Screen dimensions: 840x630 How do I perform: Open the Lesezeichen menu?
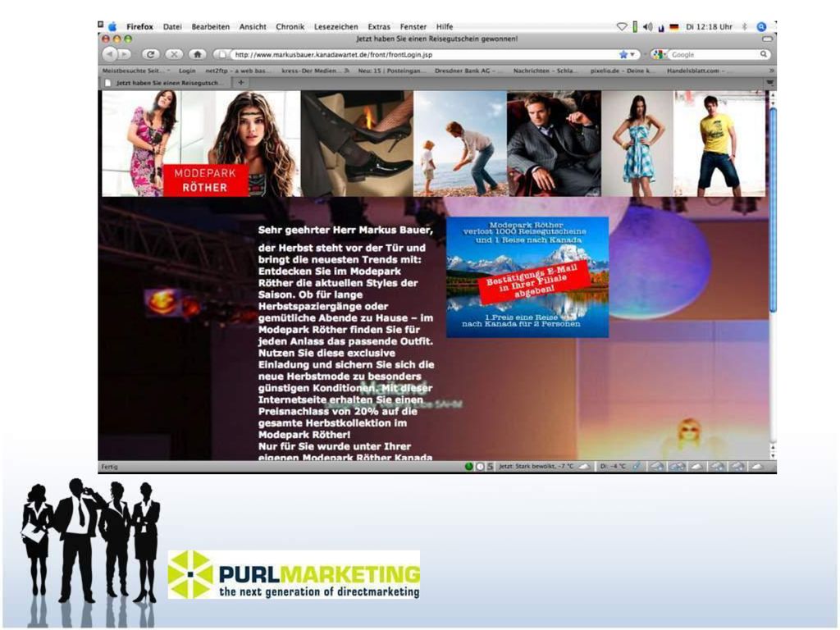pos(336,26)
